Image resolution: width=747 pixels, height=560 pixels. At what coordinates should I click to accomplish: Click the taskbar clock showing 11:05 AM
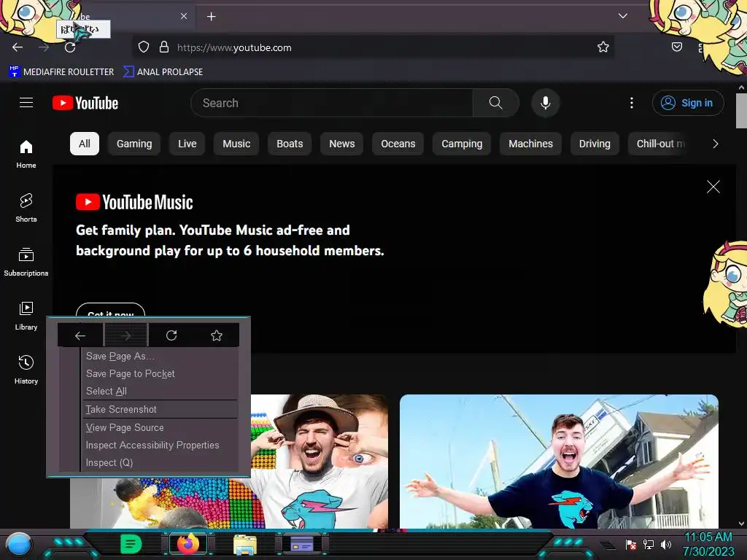[708, 544]
